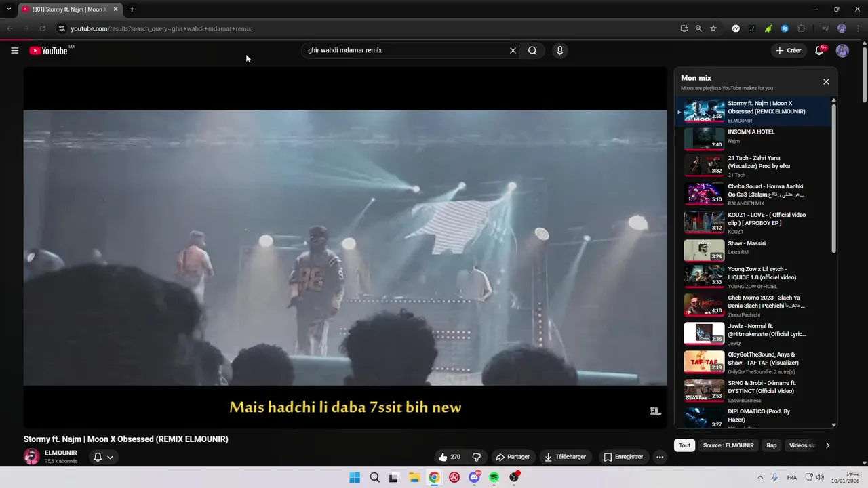
Task: Select the Tout filter chip
Action: pos(685,445)
